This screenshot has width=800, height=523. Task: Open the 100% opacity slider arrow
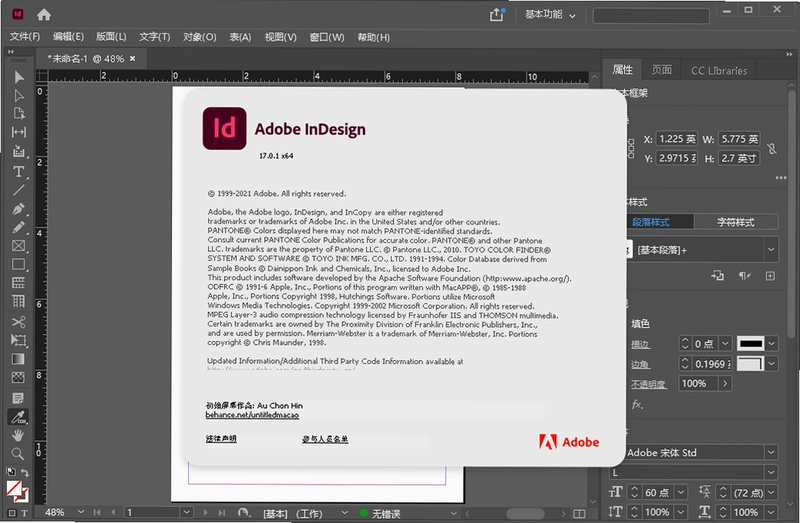pos(725,383)
